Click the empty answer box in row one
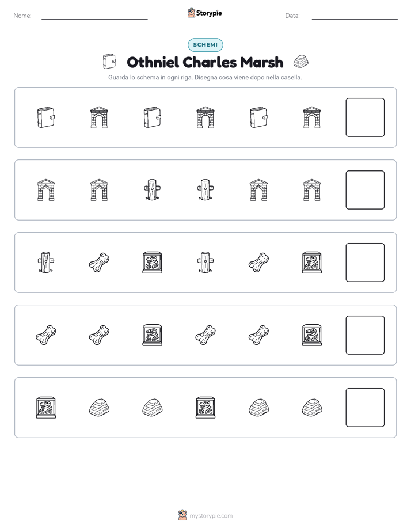 coord(365,117)
